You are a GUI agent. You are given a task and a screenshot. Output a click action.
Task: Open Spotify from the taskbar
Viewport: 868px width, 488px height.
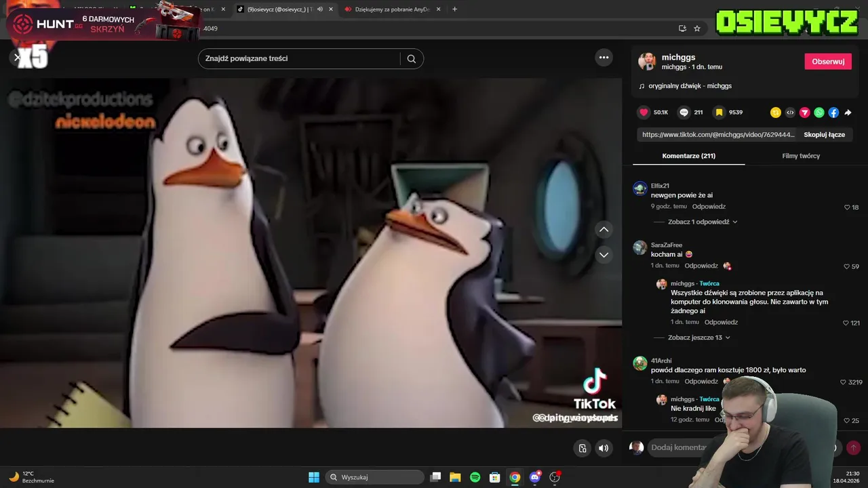pos(475,477)
